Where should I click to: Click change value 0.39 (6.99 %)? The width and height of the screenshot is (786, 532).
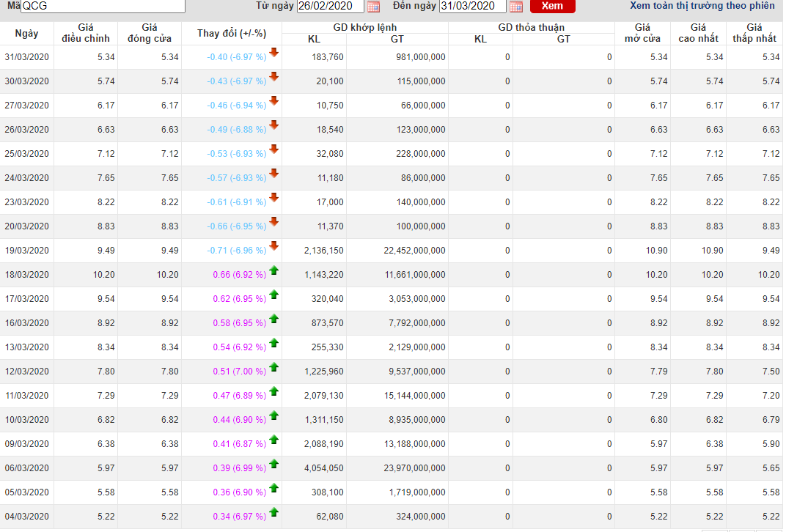[x=240, y=468]
